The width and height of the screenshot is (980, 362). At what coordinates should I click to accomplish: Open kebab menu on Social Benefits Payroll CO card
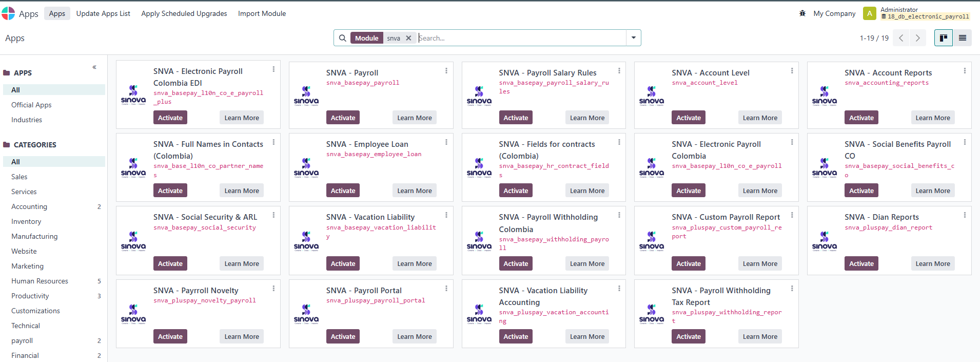[965, 142]
